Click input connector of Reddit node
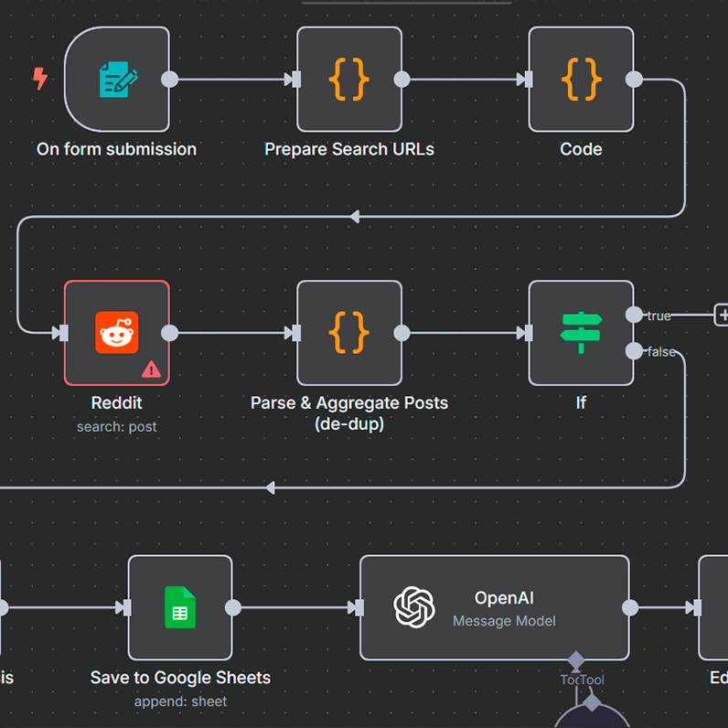This screenshot has width=728, height=728. (64, 333)
